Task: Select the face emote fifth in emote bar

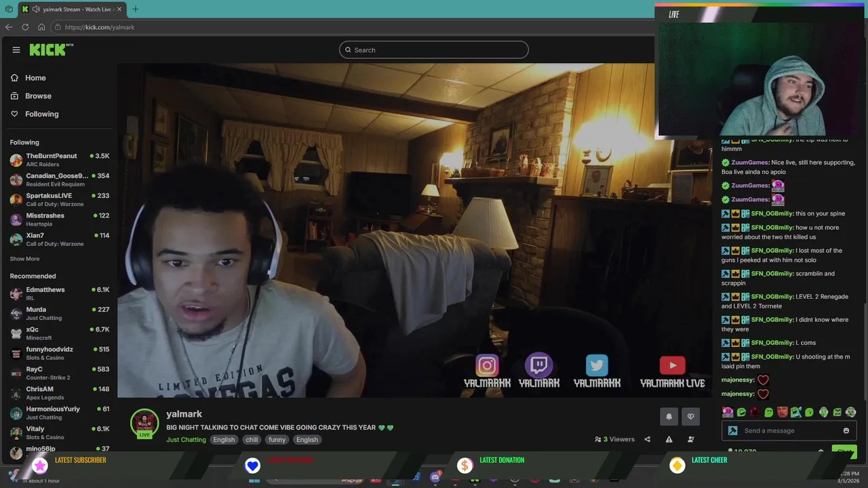Action: [x=783, y=412]
